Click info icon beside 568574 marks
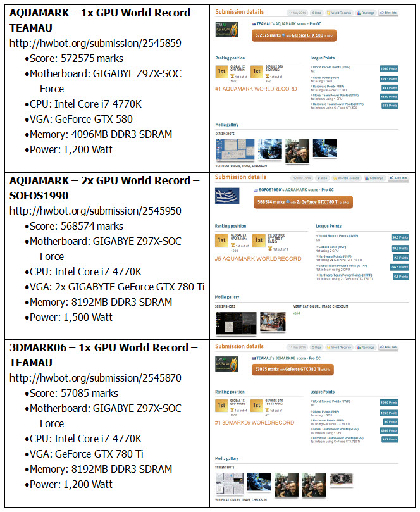The width and height of the screenshot is (420, 512). pos(288,202)
